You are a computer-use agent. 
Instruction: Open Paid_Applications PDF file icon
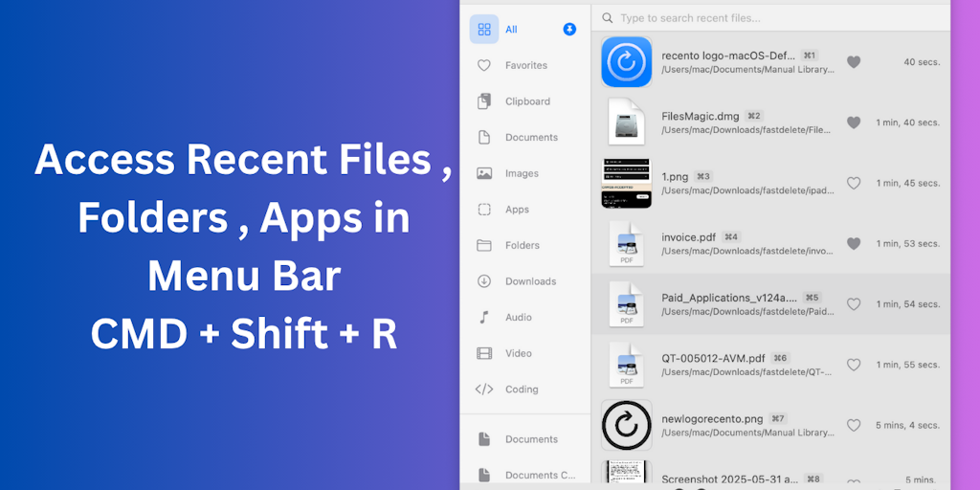click(x=626, y=303)
